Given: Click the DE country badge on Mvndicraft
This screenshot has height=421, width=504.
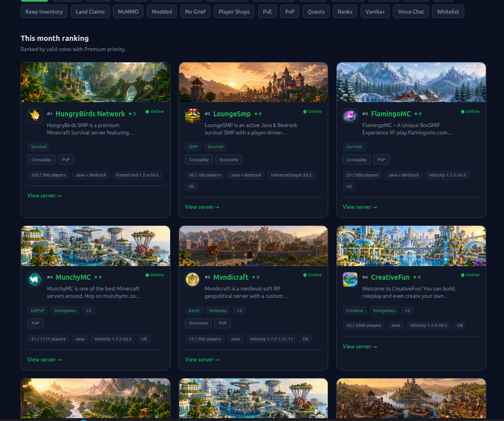Looking at the screenshot, I should [306, 339].
